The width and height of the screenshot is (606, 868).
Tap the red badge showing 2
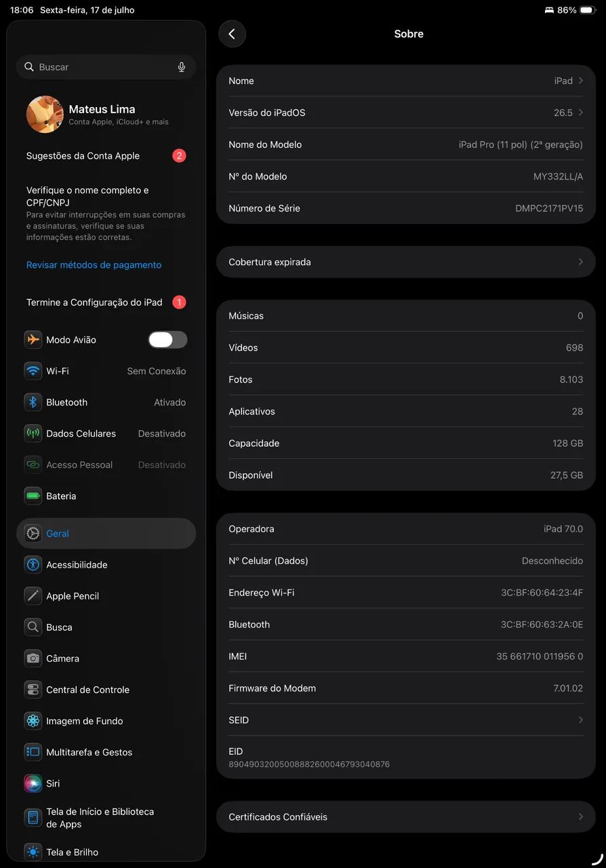pos(179,156)
